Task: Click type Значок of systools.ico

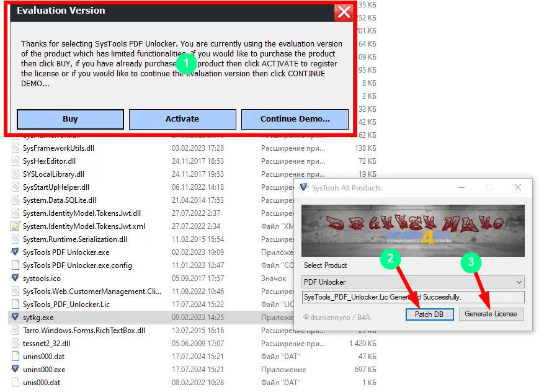Action: [x=274, y=278]
